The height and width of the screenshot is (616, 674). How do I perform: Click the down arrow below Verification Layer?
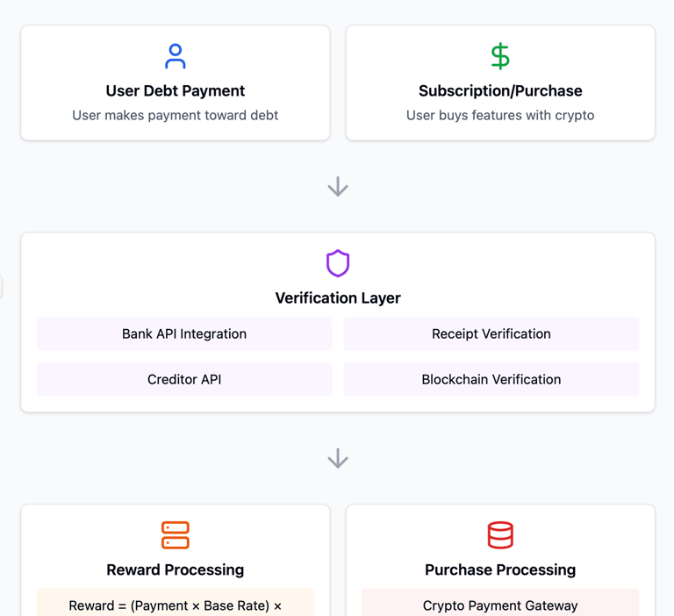pos(338,459)
